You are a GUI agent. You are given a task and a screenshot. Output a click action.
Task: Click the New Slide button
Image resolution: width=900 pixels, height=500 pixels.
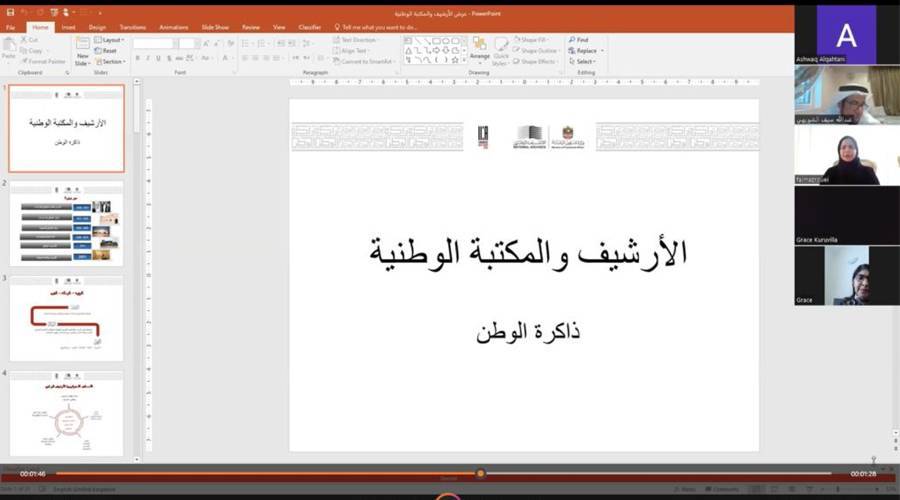pyautogui.click(x=83, y=52)
